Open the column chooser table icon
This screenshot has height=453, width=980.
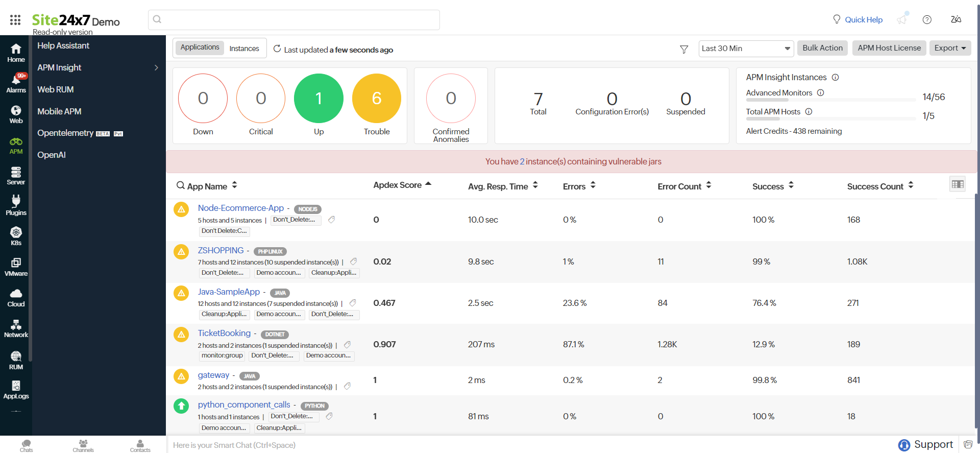(x=958, y=184)
